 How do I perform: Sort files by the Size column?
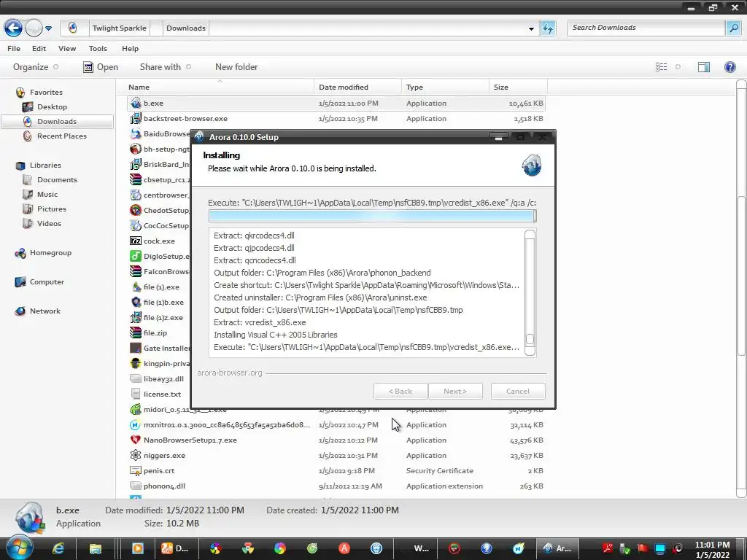[519, 87]
